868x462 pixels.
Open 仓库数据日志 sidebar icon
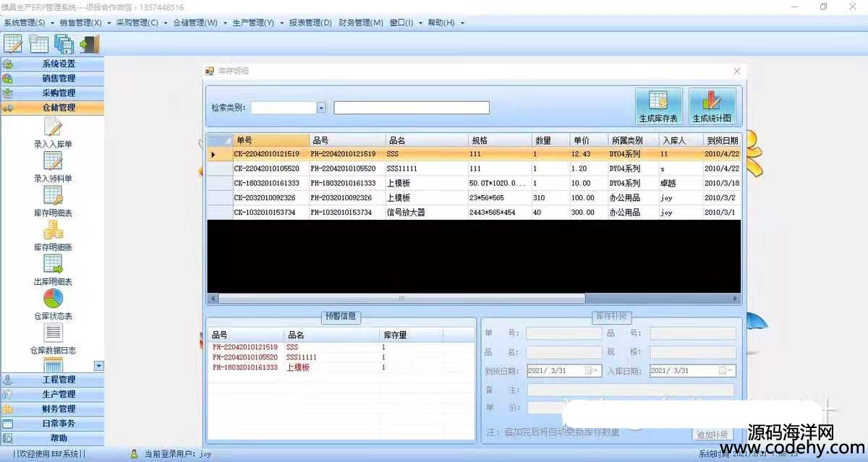point(53,333)
